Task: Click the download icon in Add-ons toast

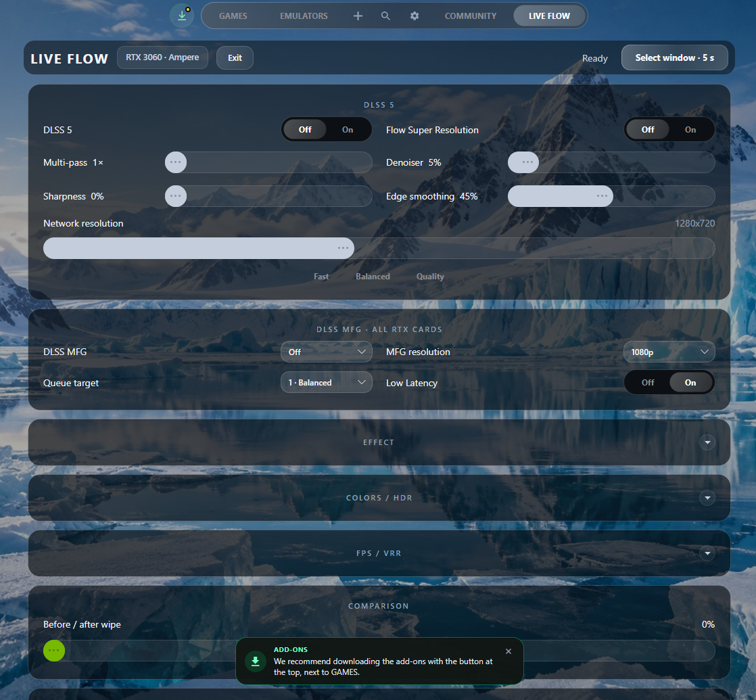Action: click(256, 661)
